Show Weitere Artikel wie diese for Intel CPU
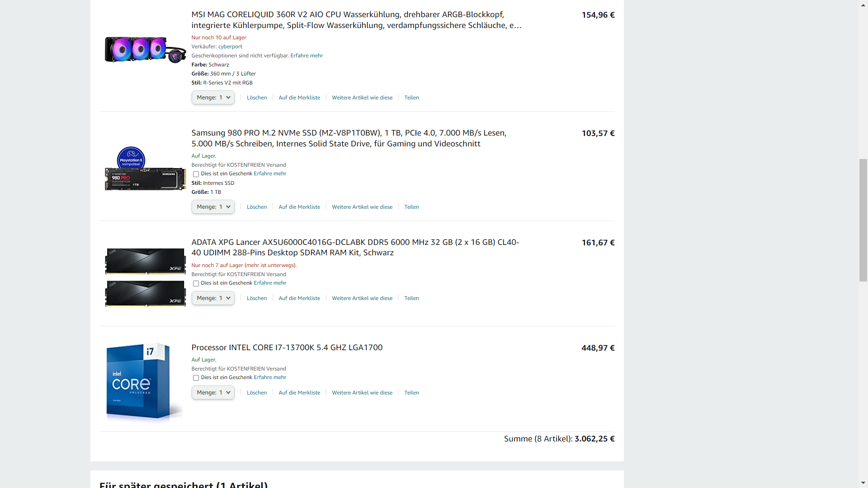Viewport: 868px width, 488px height. pyautogui.click(x=362, y=393)
